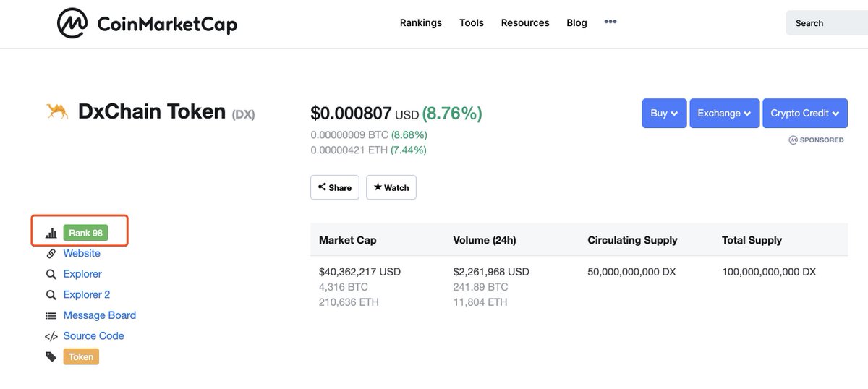The image size is (868, 389).
Task: Click the $0.000807 price value
Action: pos(352,114)
